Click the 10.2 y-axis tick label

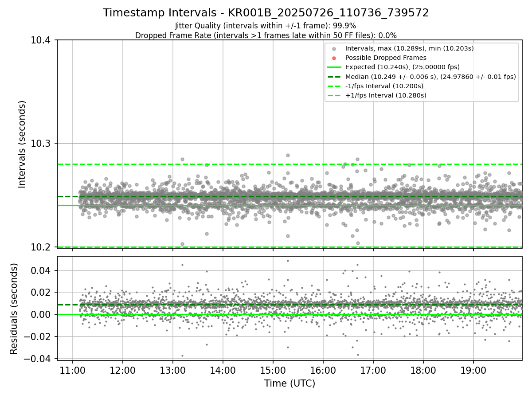coord(41,247)
